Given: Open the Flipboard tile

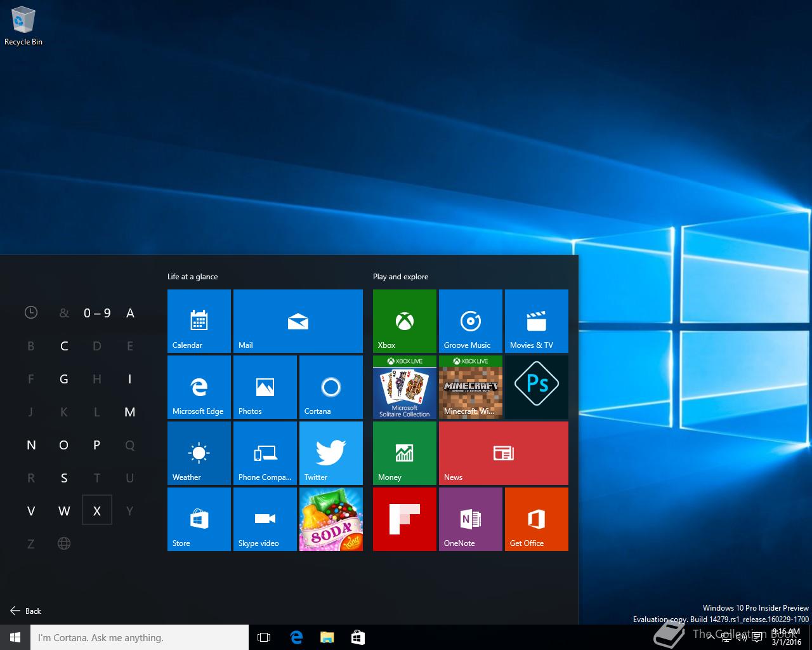Looking at the screenshot, I should 405,519.
